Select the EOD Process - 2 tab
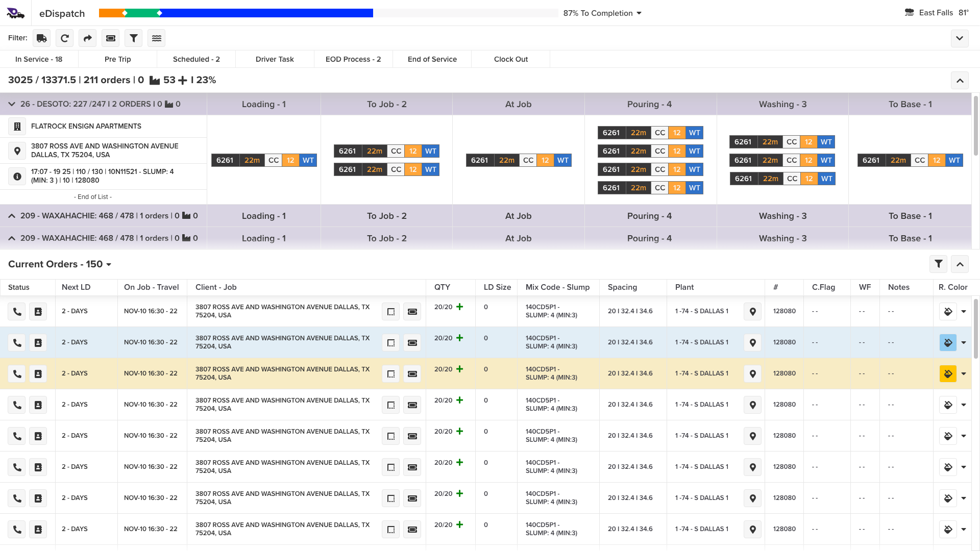The image size is (980, 551). pos(353,59)
